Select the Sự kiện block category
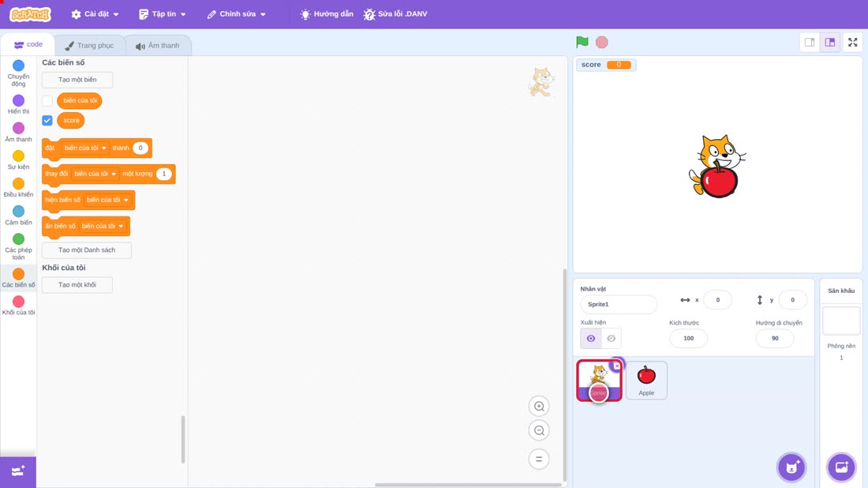Viewport: 868px width, 488px height. tap(18, 160)
